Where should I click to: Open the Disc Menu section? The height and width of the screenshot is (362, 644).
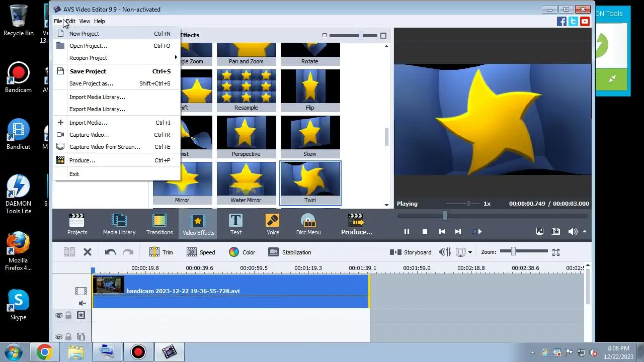[x=308, y=224]
